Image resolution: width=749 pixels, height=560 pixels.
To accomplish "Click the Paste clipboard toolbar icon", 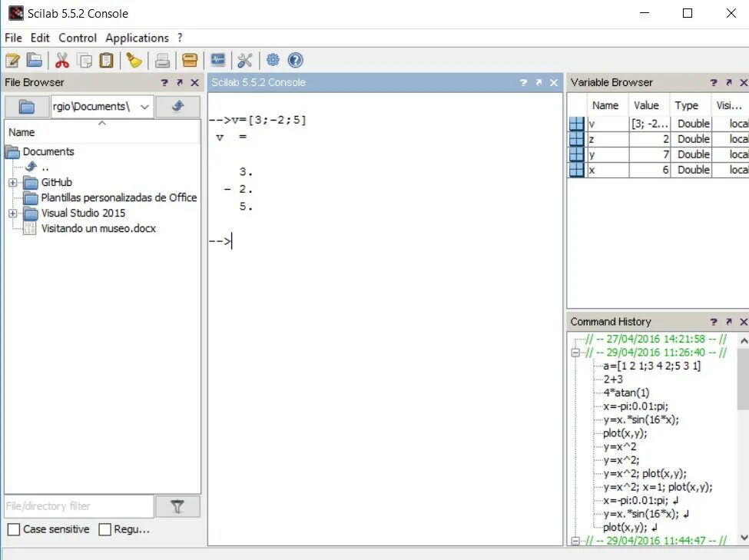I will click(x=106, y=60).
